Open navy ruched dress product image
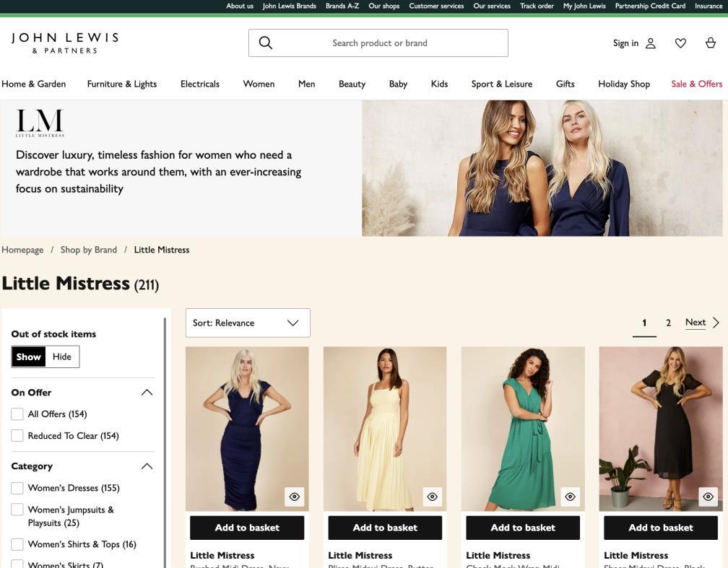Screen dimensions: 728x568 247,429
